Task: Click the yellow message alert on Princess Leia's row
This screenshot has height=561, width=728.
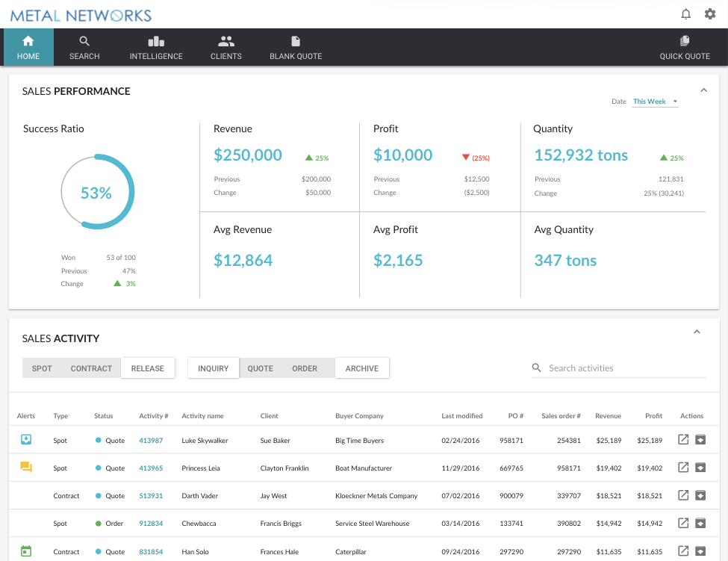Action: point(26,468)
